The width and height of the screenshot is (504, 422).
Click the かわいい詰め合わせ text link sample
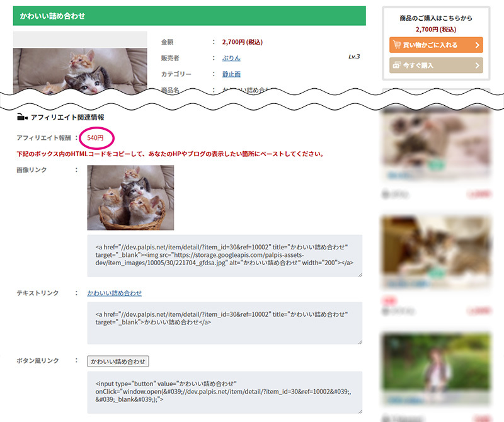click(x=115, y=293)
